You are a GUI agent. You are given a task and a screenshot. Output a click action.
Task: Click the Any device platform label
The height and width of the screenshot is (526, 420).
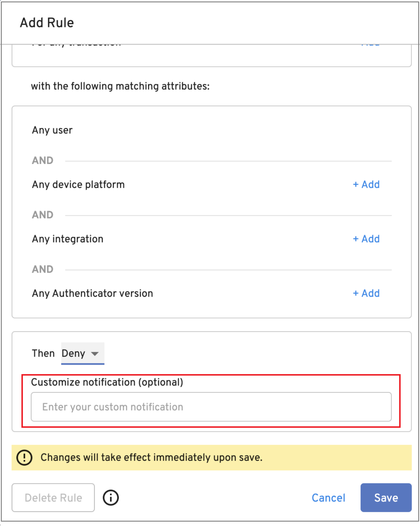tap(78, 185)
